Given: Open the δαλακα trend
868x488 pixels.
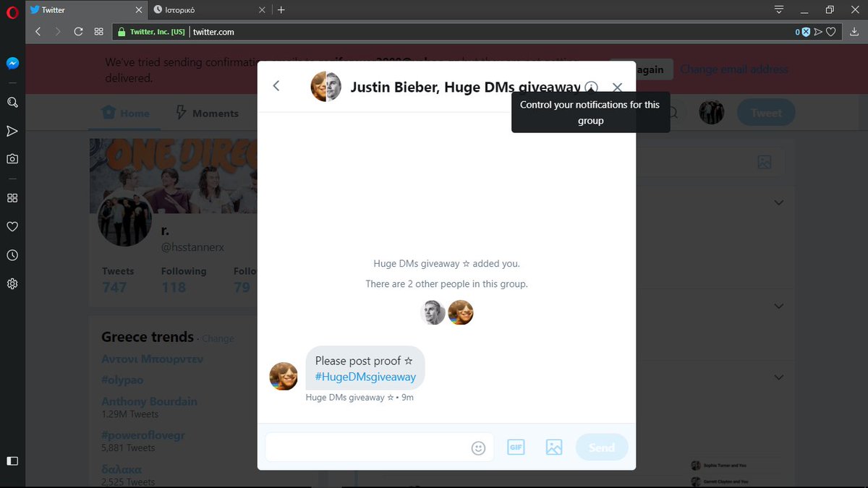Looking at the screenshot, I should (123, 469).
